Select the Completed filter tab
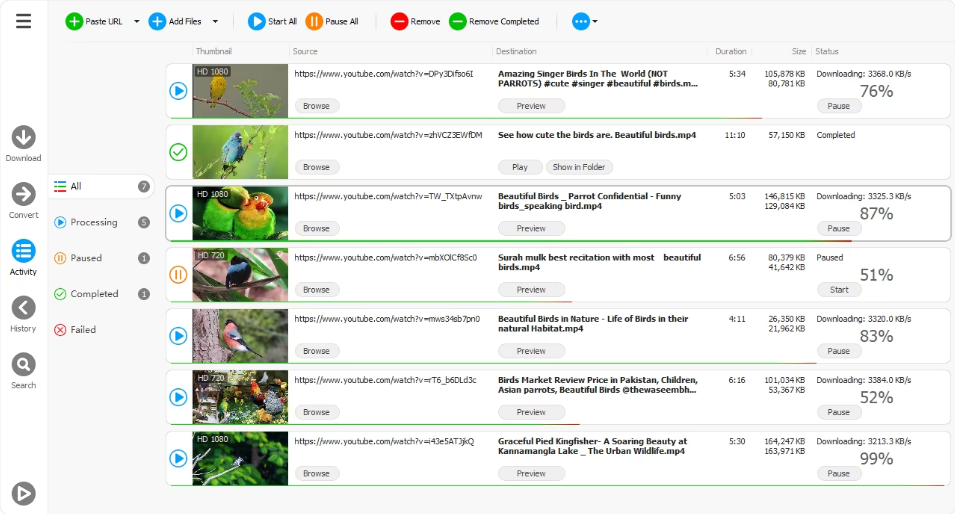955x514 pixels. coord(102,294)
